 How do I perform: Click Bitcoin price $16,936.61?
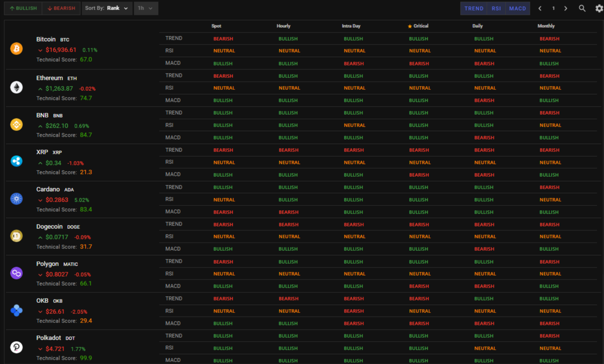(61, 50)
